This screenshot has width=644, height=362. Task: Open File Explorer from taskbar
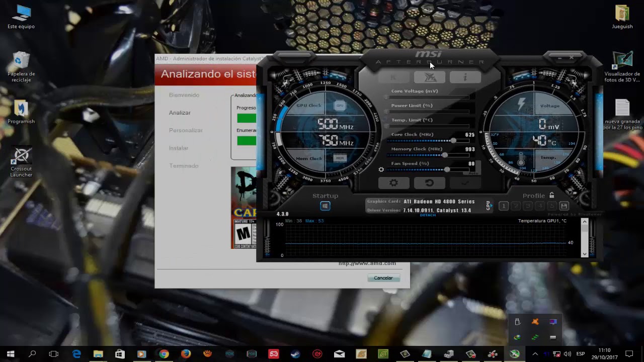98,354
